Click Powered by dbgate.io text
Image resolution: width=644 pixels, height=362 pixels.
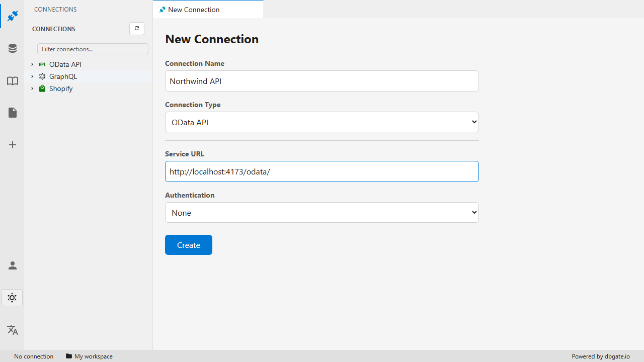click(601, 356)
